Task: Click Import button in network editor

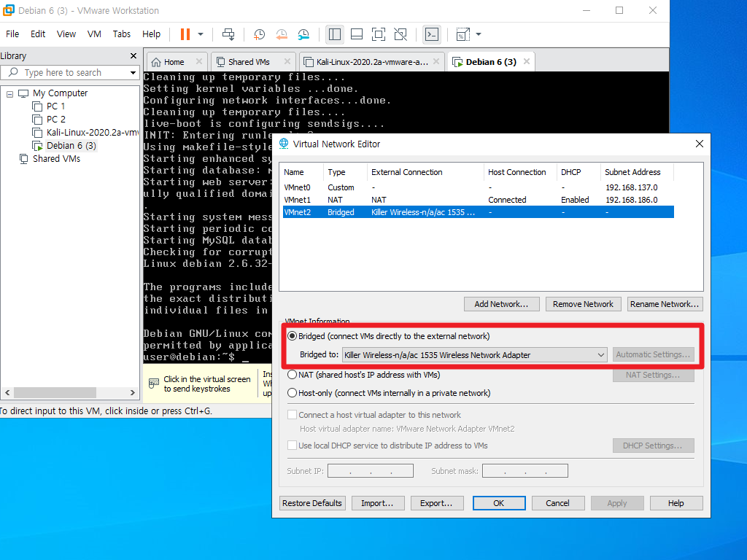Action: [378, 503]
